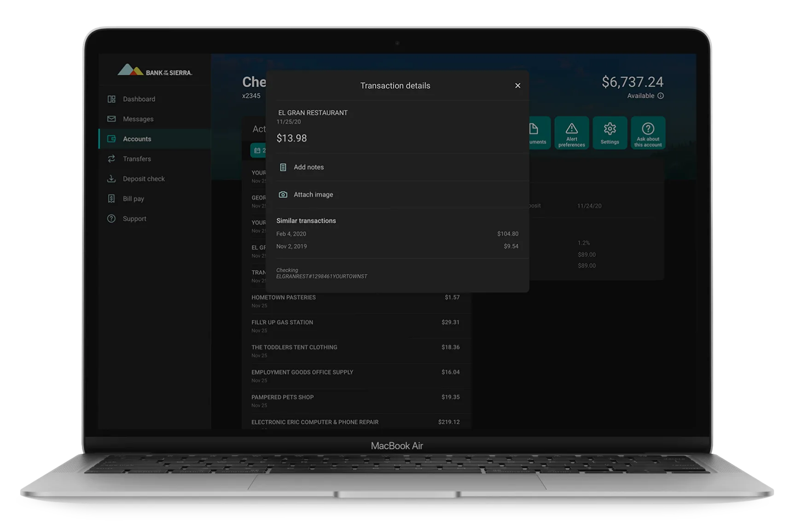Click the Bill pay icon
802x532 pixels.
[111, 199]
